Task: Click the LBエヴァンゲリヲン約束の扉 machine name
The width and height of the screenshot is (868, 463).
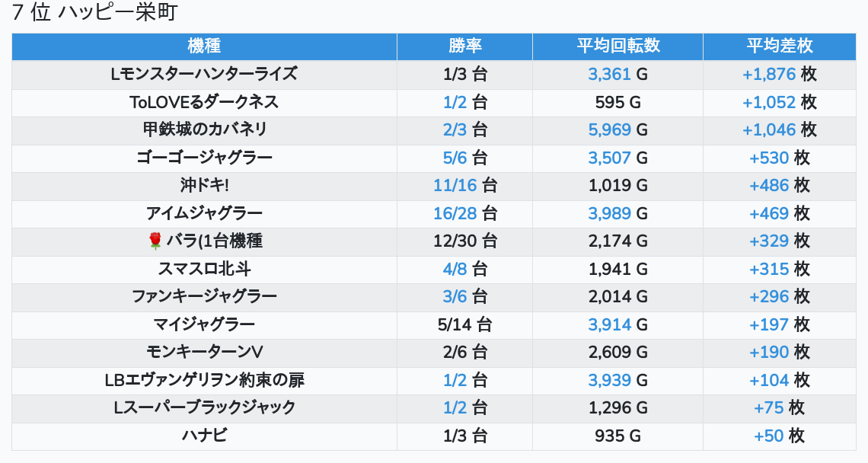Action: coord(204,380)
